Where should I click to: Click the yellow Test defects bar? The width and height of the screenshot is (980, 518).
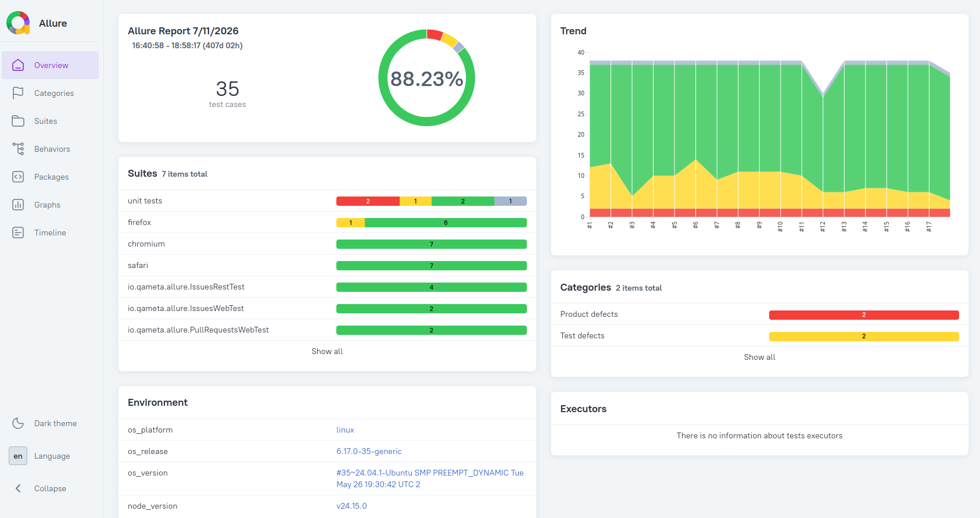tap(864, 336)
